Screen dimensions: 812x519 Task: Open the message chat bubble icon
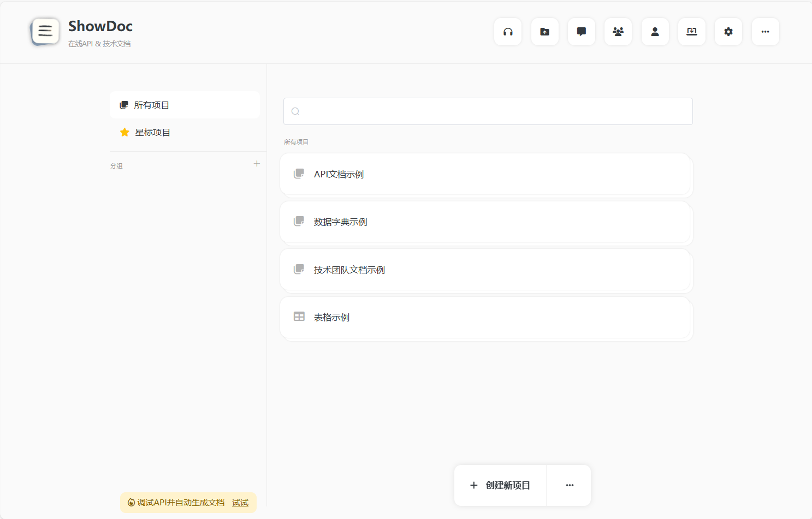pyautogui.click(x=581, y=32)
